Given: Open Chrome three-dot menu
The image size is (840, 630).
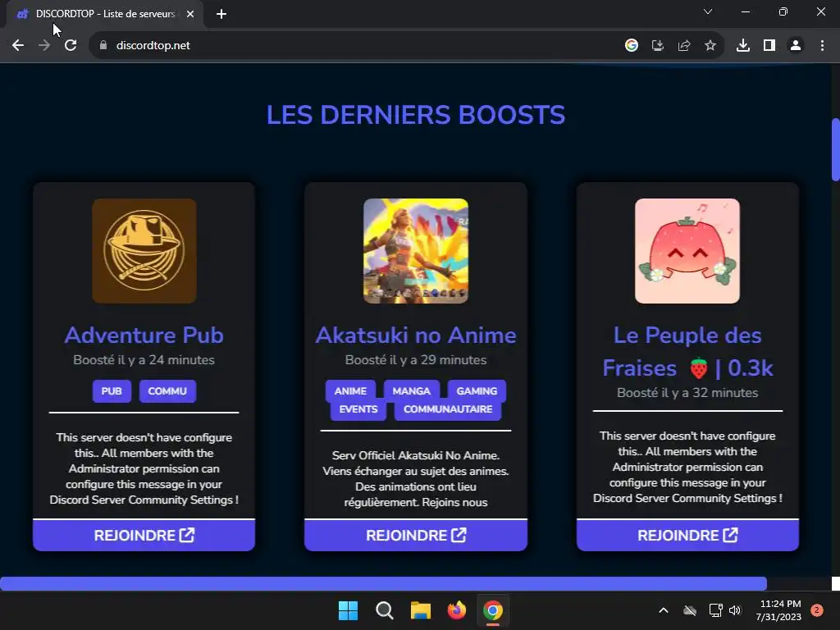Looking at the screenshot, I should click(822, 46).
